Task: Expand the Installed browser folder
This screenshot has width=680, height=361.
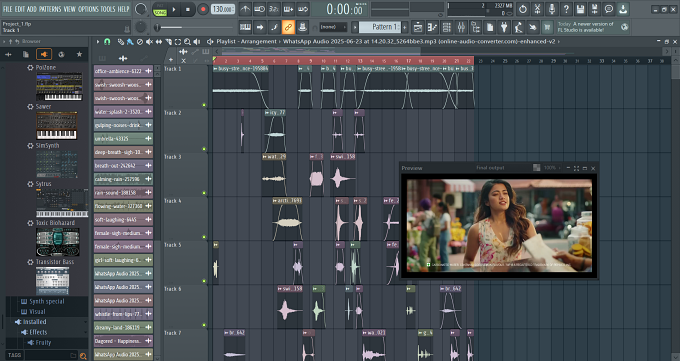Action: (x=34, y=322)
